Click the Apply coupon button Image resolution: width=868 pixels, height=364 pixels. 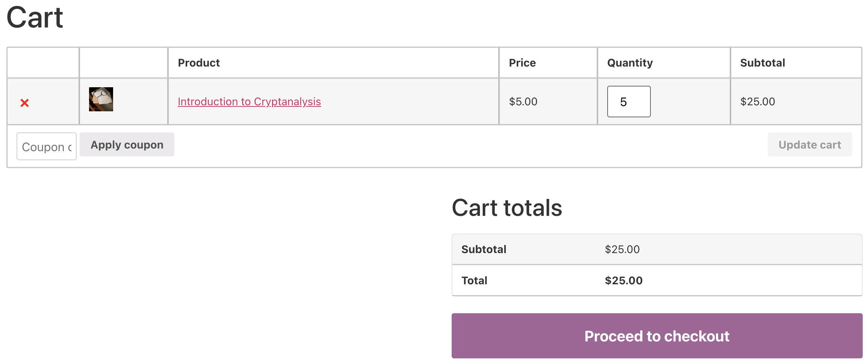pyautogui.click(x=126, y=144)
